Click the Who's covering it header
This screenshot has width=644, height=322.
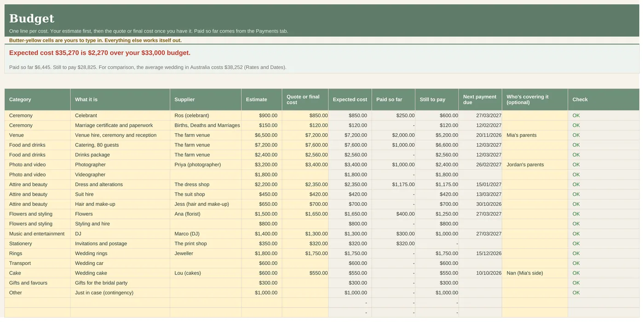point(535,100)
